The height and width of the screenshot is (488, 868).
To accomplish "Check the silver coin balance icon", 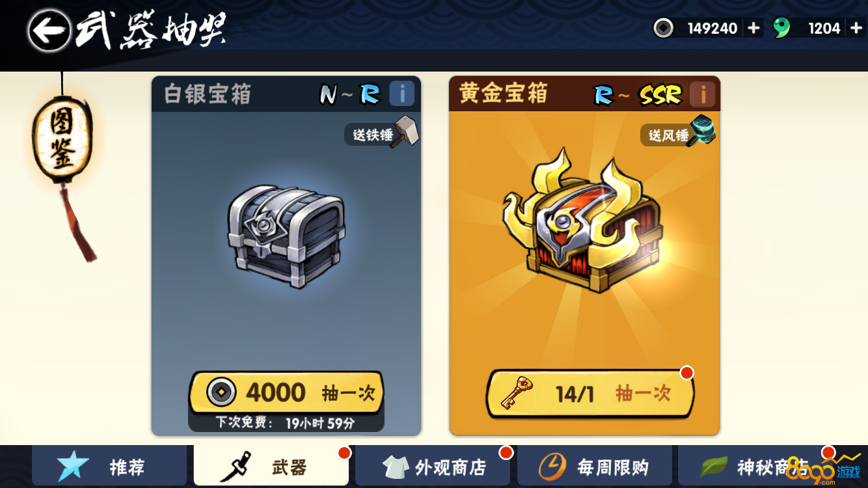I will 663,28.
